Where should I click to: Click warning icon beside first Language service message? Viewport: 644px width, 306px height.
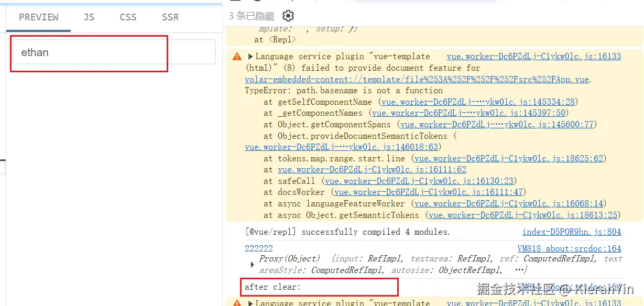coord(237,56)
